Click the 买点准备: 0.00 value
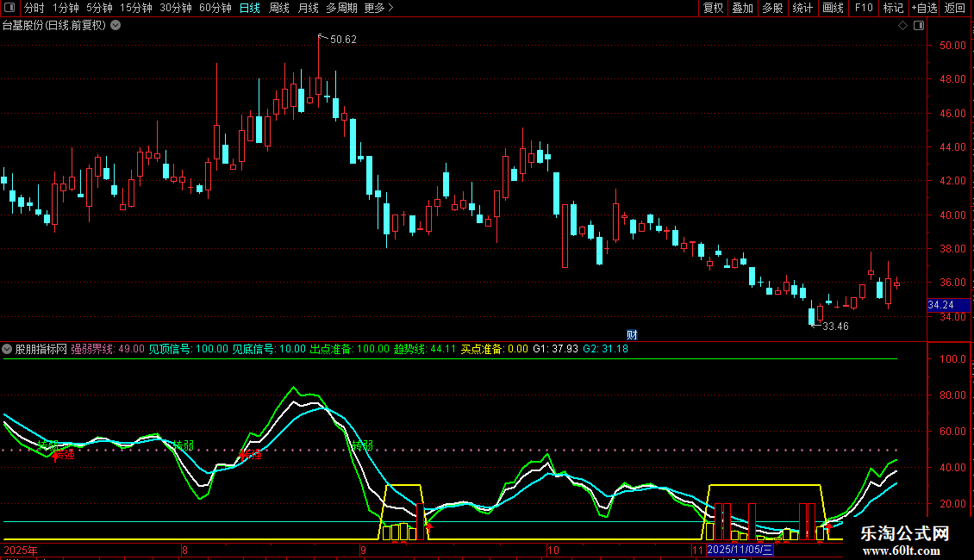Screen dimensions: 974x560 pos(495,349)
